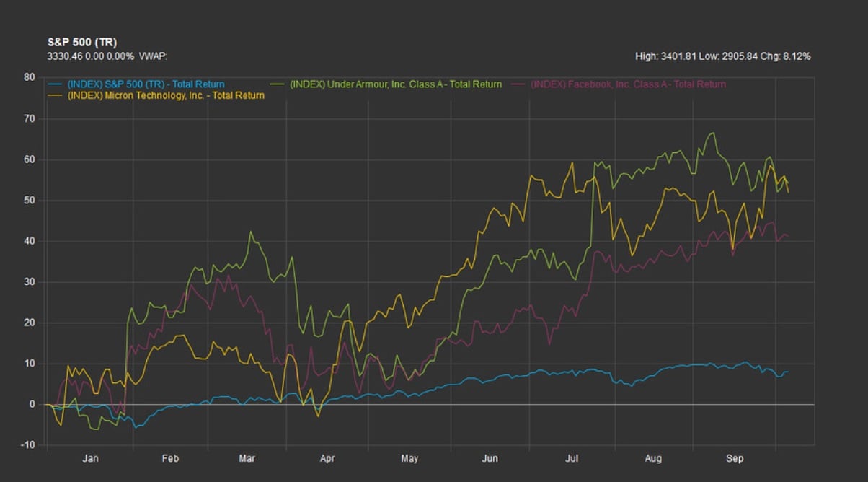Select the Micron Technology Total Return legend entry
The height and width of the screenshot is (482, 868).
[165, 95]
